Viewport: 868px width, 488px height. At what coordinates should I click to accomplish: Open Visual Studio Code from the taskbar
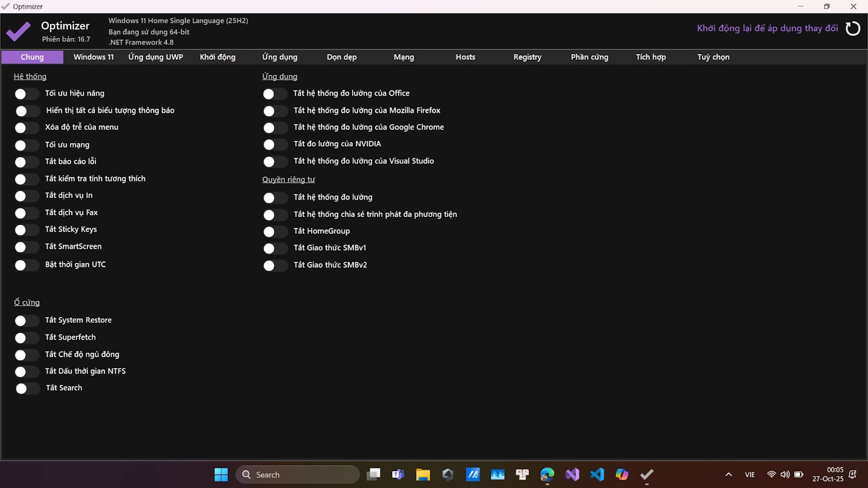597,474
